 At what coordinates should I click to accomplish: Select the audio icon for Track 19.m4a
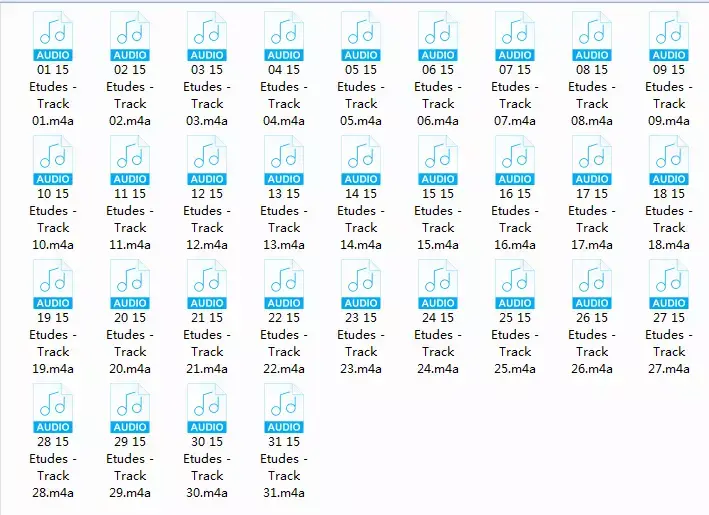tap(53, 284)
